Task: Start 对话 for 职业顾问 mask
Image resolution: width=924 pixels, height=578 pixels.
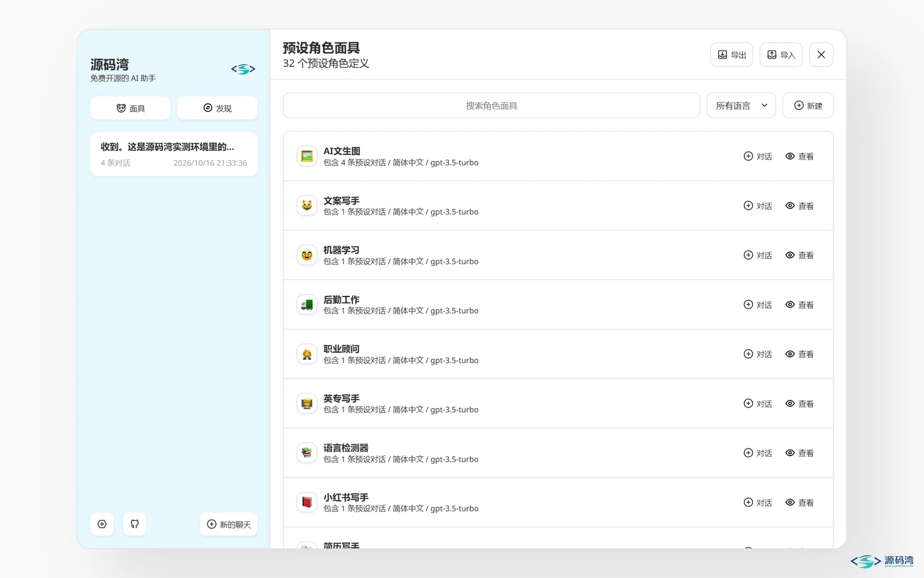Action: point(758,354)
